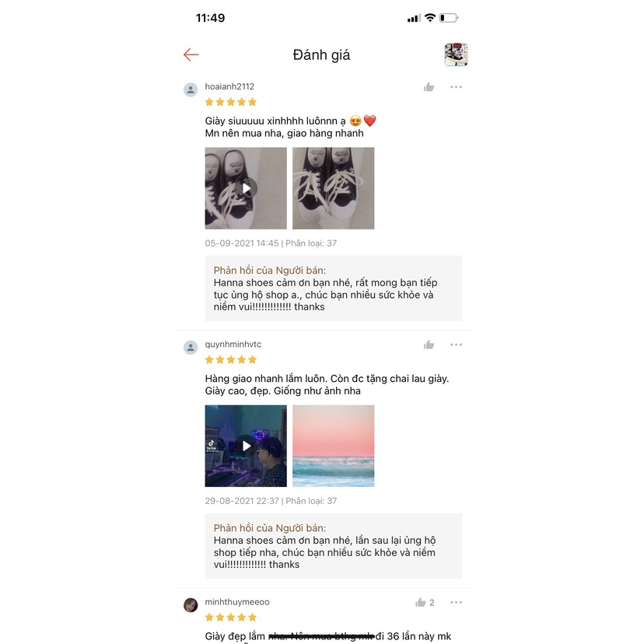Image resolution: width=644 pixels, height=644 pixels.
Task: View hoaianh2112's profile avatar
Action: (x=191, y=90)
